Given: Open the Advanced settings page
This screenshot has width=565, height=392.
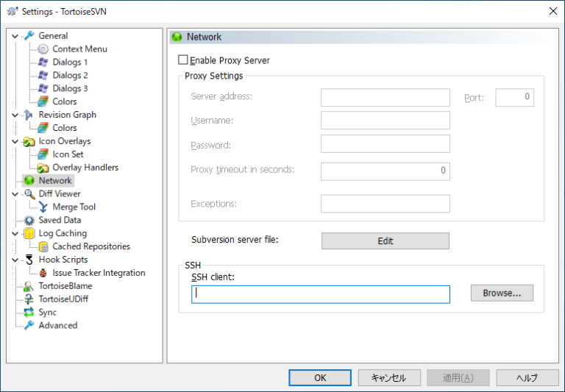Looking at the screenshot, I should click(57, 325).
